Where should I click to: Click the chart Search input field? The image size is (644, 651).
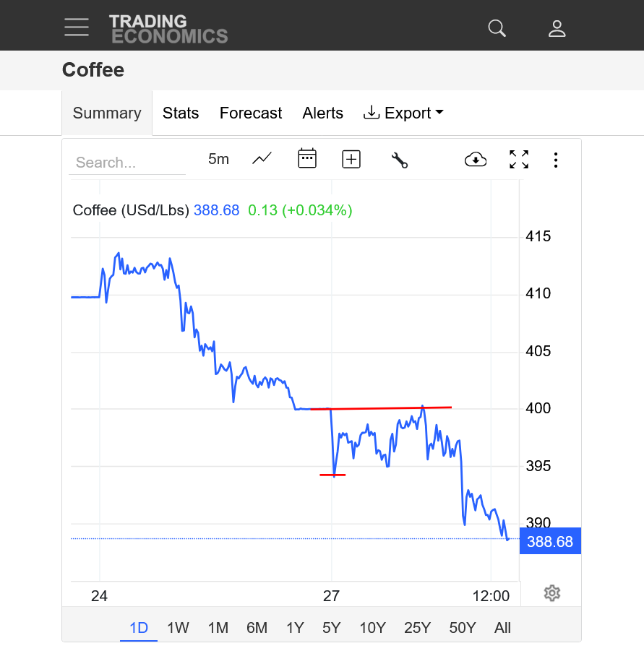tap(127, 163)
